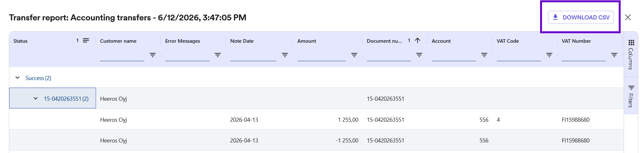The height and width of the screenshot is (153, 644).
Task: Sort by the Note Date header
Action: (x=242, y=41)
